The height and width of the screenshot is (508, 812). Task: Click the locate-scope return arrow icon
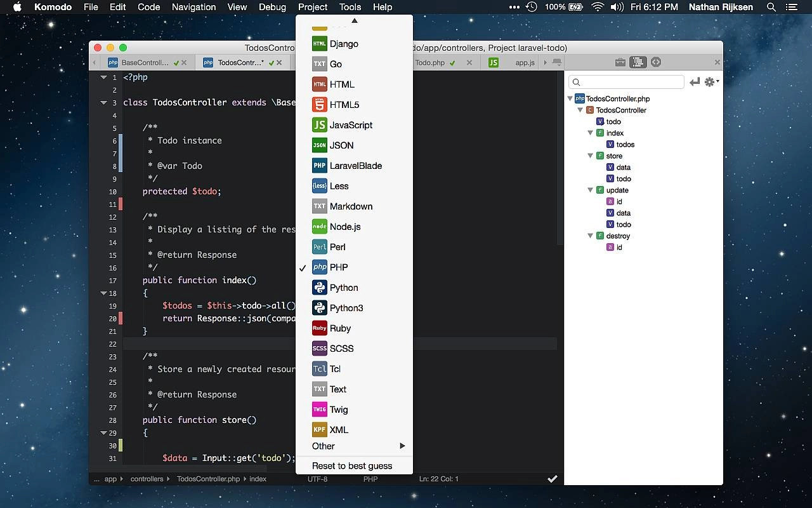(x=695, y=82)
